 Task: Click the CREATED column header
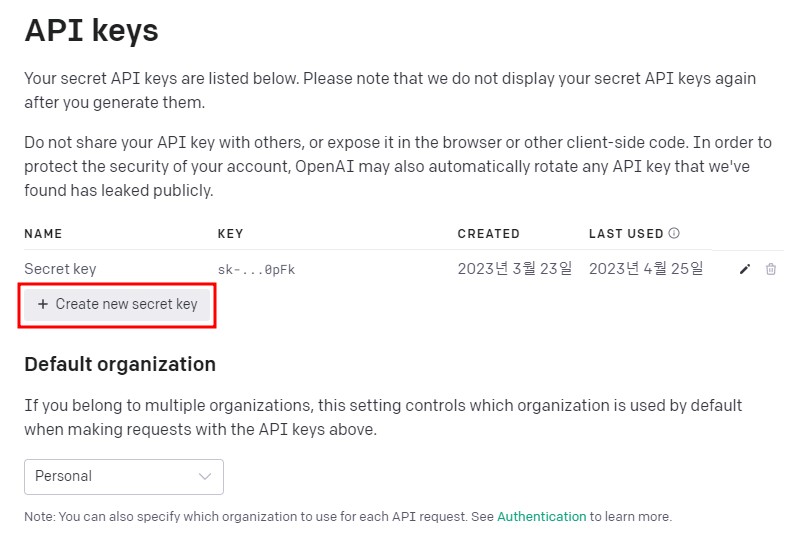(x=489, y=233)
